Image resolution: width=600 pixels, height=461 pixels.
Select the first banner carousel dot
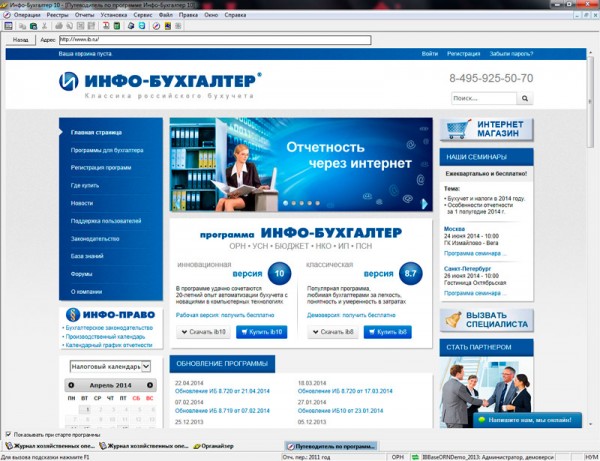coord(285,203)
